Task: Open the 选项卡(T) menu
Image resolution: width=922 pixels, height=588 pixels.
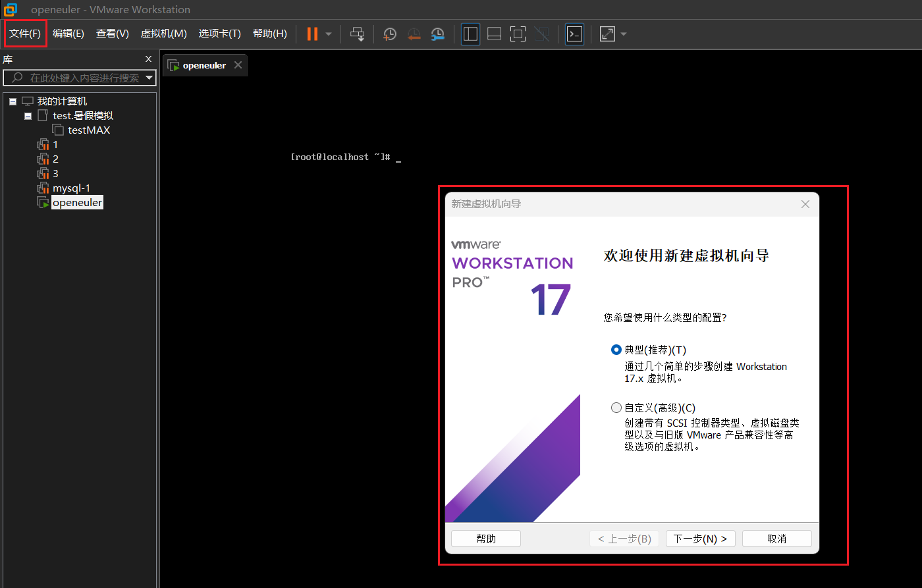Action: (x=220, y=34)
